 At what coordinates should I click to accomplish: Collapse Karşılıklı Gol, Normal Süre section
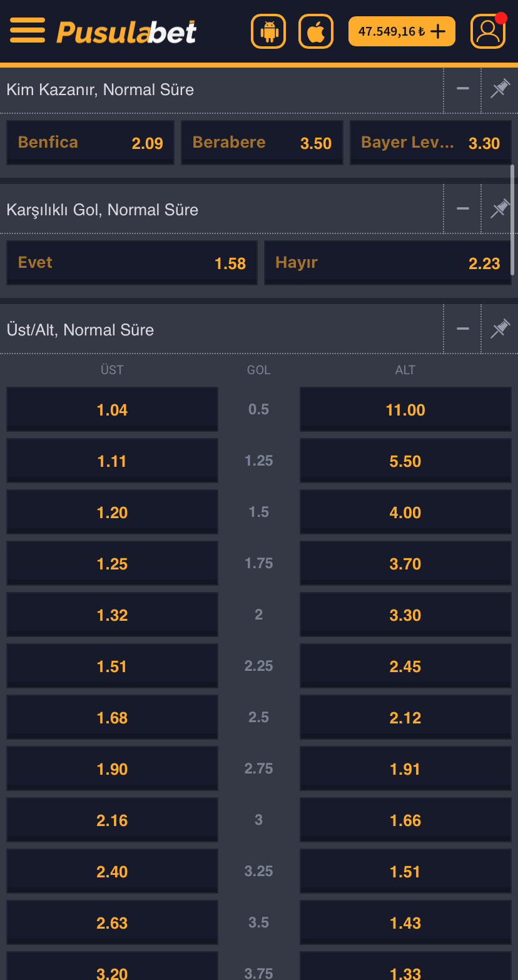pos(463,209)
